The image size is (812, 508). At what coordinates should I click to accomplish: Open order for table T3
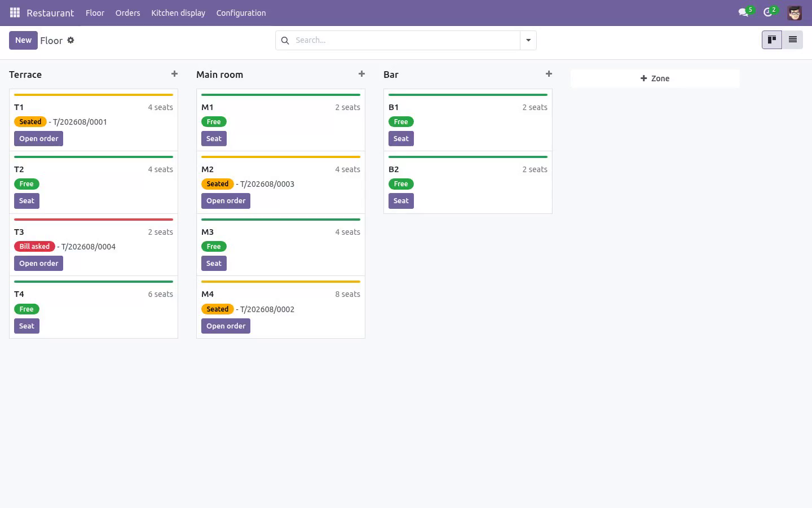coord(38,263)
